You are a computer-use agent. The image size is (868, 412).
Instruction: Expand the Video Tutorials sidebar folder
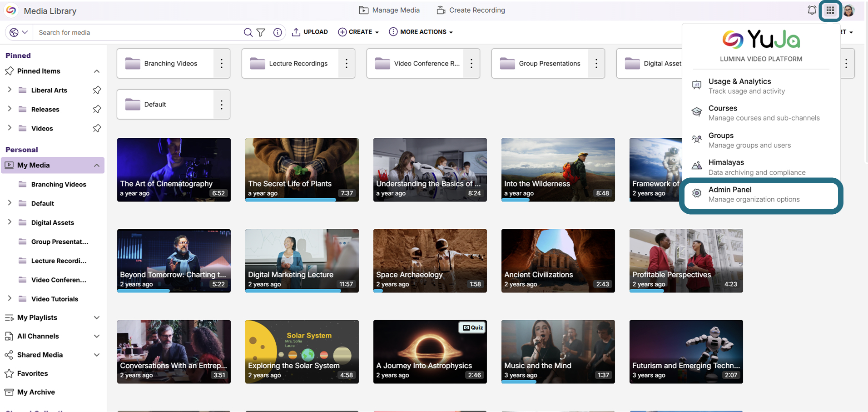click(x=10, y=299)
